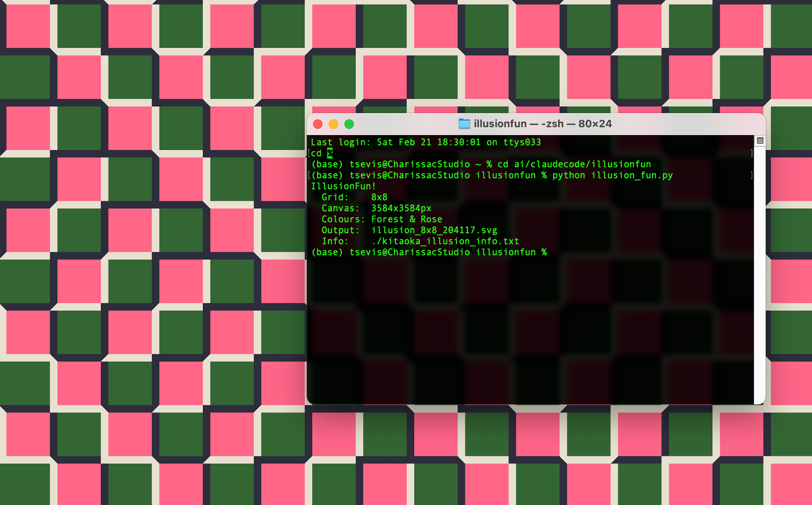Select the illusion_8x8_204117.svg output filename

(x=434, y=230)
